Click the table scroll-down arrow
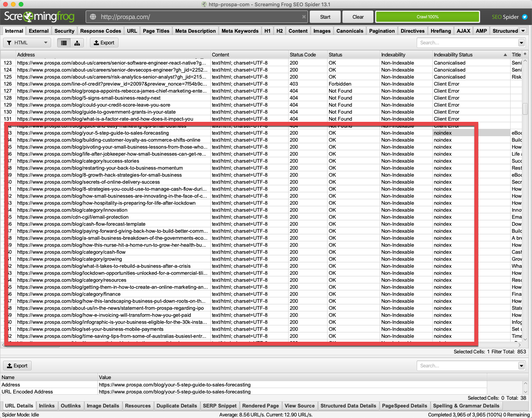 pos(525,339)
